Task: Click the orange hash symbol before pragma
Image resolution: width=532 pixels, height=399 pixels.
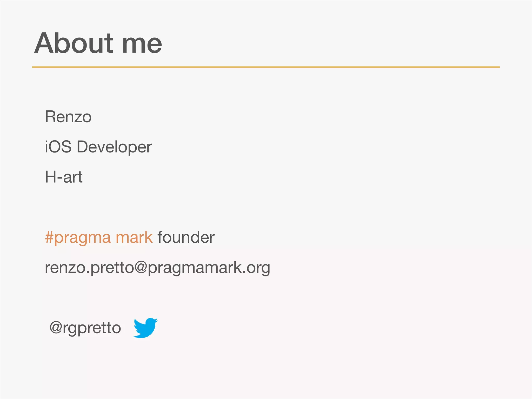Action: 49,237
